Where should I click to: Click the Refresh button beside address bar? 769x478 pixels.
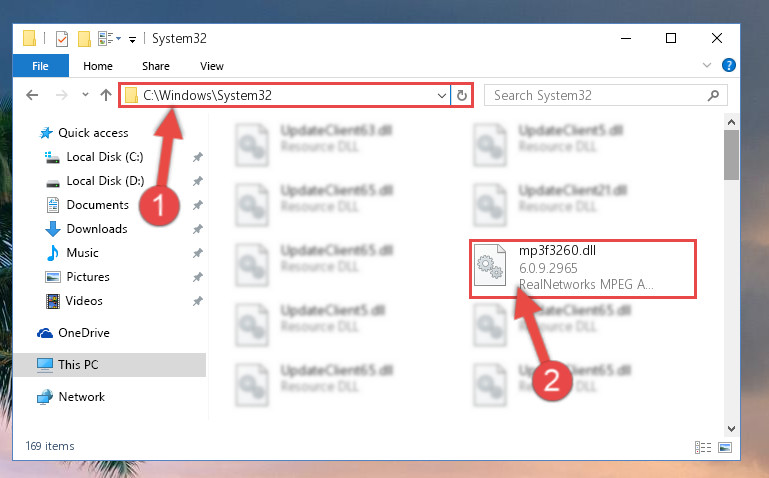(461, 95)
